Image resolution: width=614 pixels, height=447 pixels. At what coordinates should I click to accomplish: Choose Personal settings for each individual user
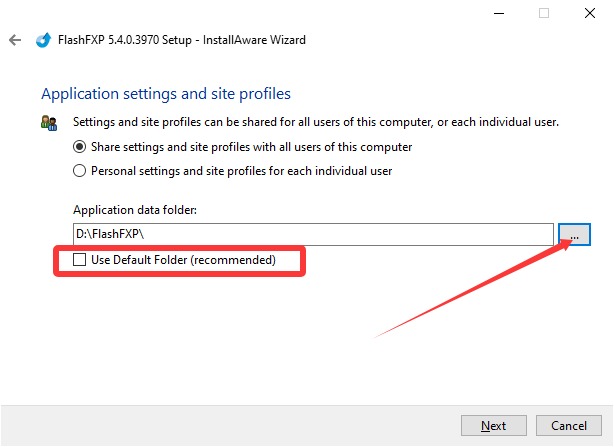pyautogui.click(x=80, y=171)
